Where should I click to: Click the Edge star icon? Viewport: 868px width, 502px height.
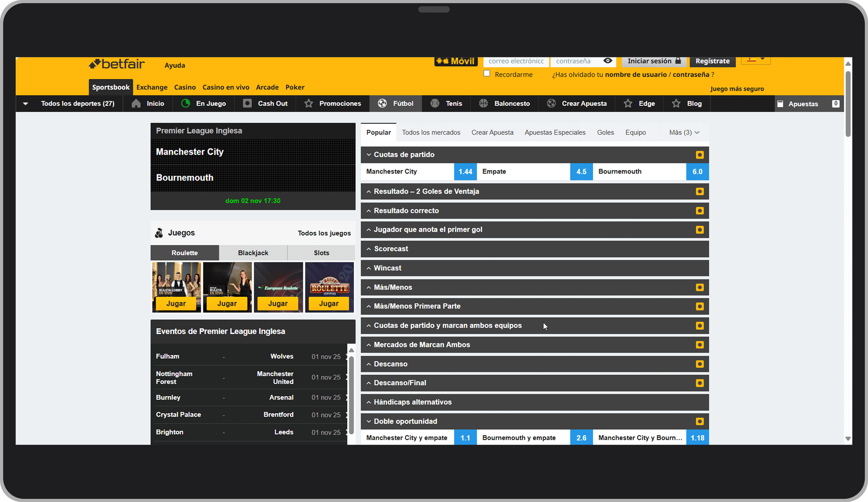(628, 103)
